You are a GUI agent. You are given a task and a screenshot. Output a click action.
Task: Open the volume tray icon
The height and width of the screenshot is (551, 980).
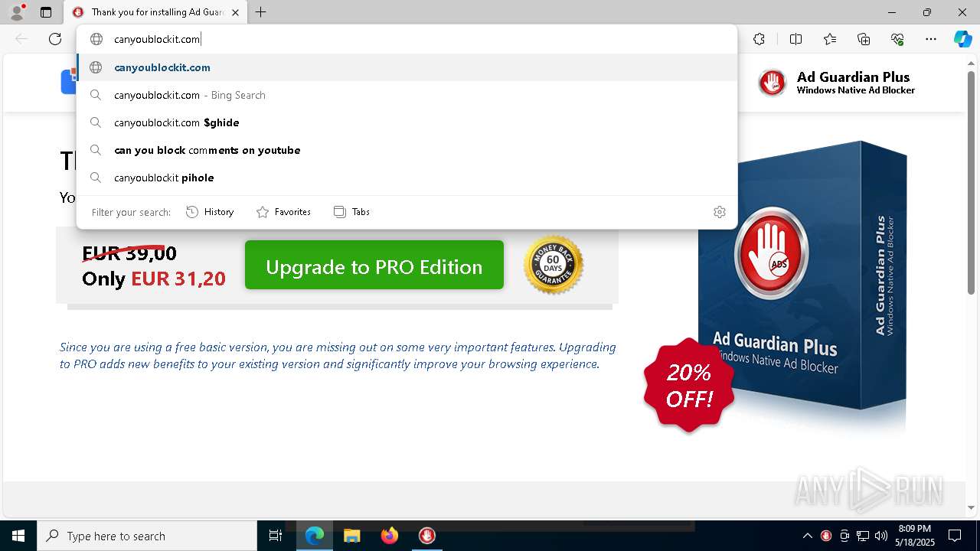[881, 536]
